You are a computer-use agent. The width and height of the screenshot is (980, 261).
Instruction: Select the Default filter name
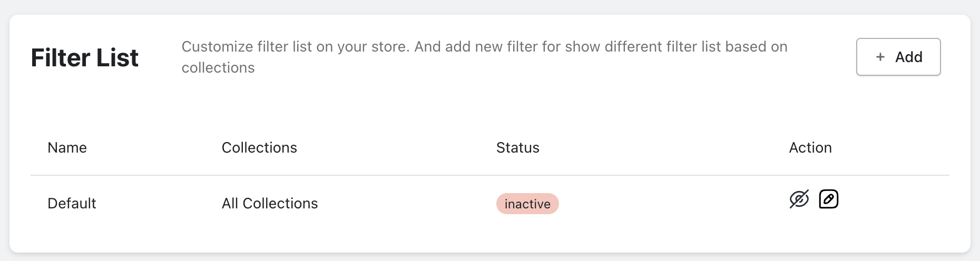(x=72, y=204)
